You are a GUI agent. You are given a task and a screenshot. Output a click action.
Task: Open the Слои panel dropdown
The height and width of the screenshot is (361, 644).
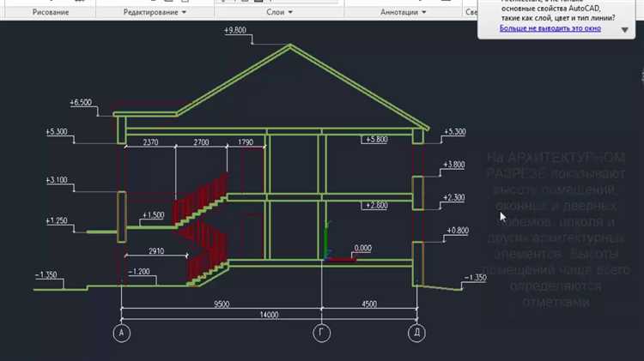pos(279,13)
